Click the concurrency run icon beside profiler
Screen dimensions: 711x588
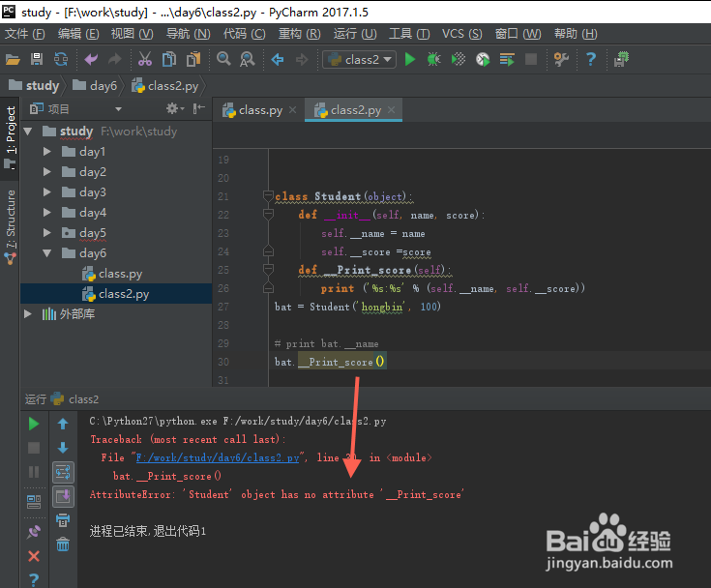point(507,59)
